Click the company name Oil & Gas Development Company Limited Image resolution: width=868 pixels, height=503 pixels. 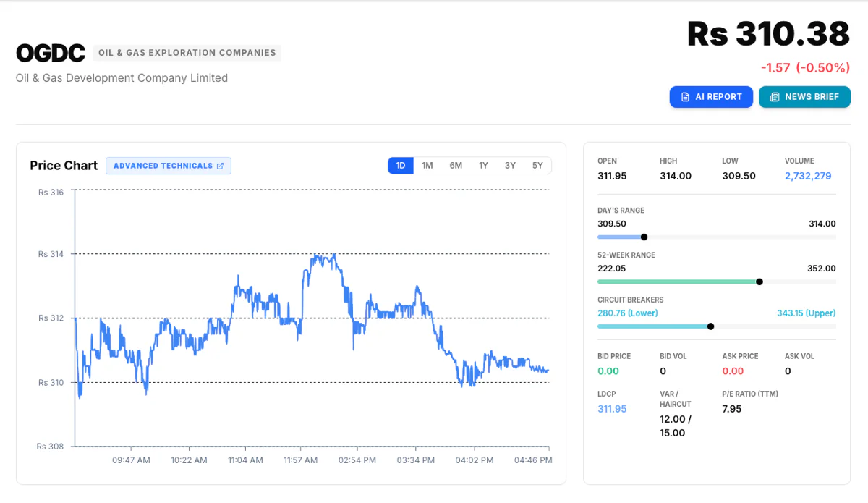pyautogui.click(x=122, y=78)
